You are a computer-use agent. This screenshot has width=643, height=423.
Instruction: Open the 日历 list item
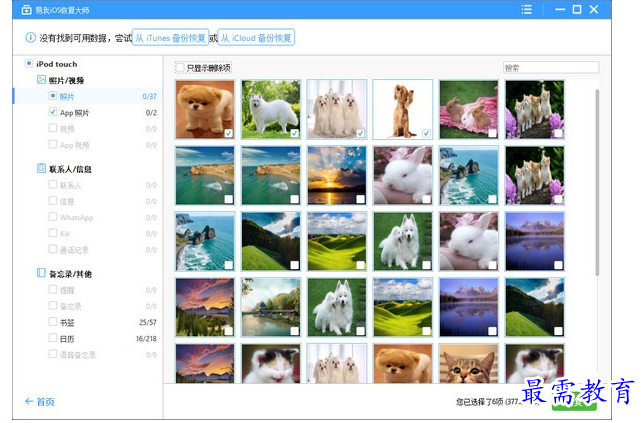(67, 339)
